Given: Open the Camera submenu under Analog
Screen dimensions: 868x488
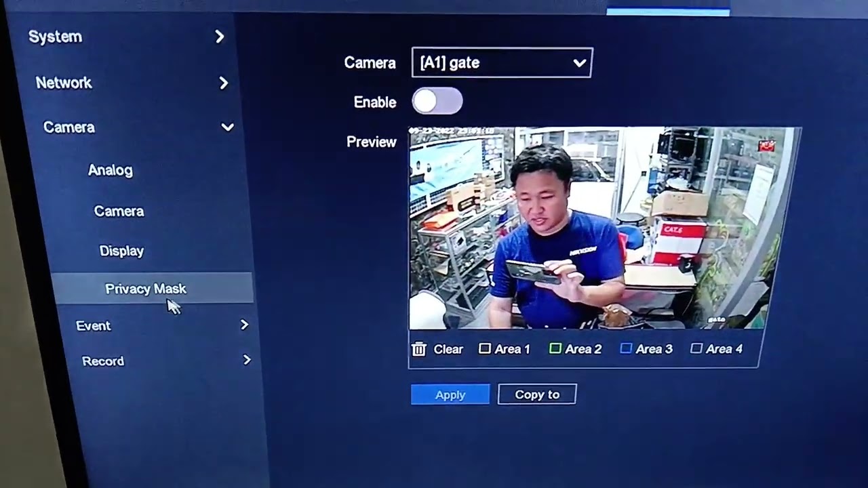Looking at the screenshot, I should pos(119,211).
